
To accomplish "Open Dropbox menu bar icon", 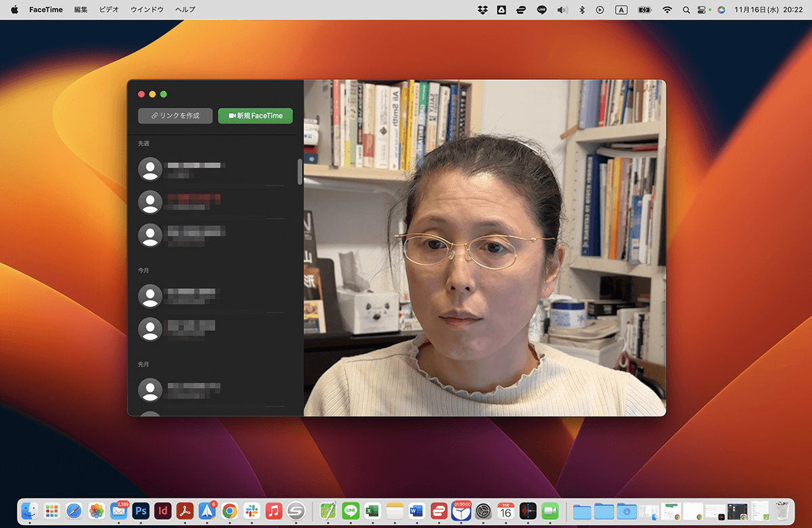I will pos(482,9).
